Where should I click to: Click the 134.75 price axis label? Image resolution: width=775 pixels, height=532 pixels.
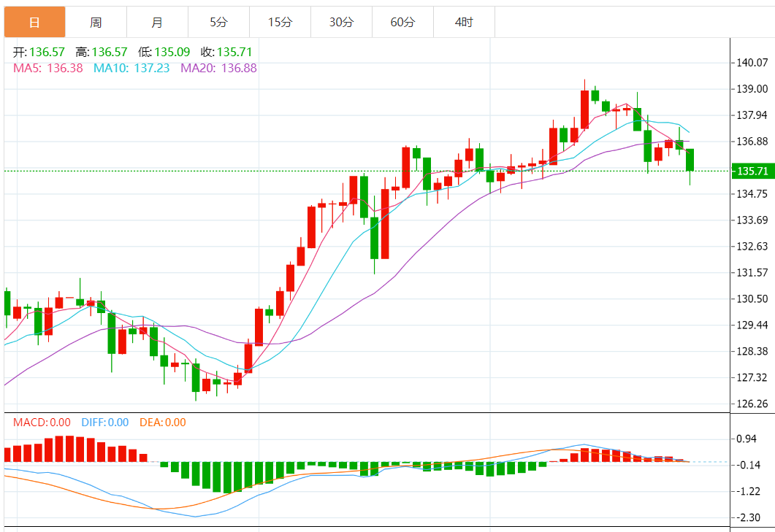click(x=752, y=193)
